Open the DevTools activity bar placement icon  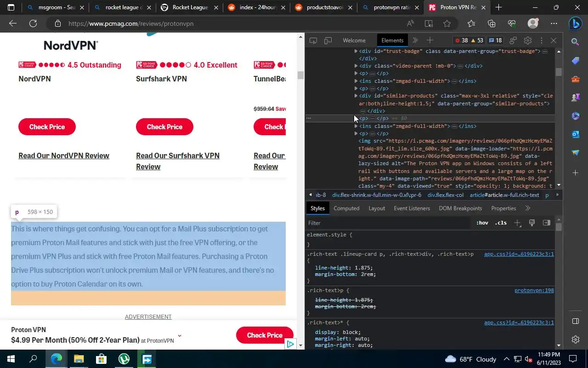(513, 40)
